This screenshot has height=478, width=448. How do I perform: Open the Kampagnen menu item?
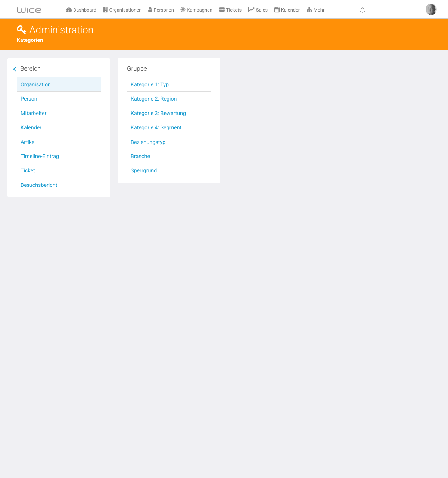tap(196, 10)
